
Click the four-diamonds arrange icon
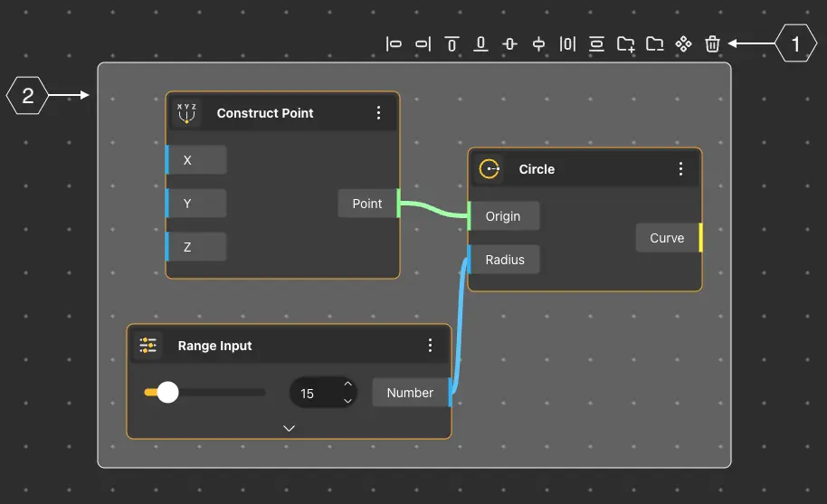point(683,43)
